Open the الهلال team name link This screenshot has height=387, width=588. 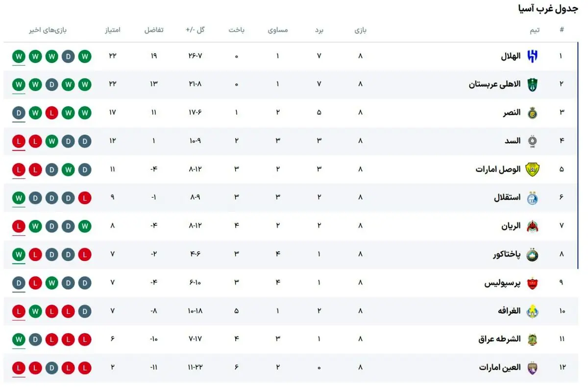(x=511, y=56)
